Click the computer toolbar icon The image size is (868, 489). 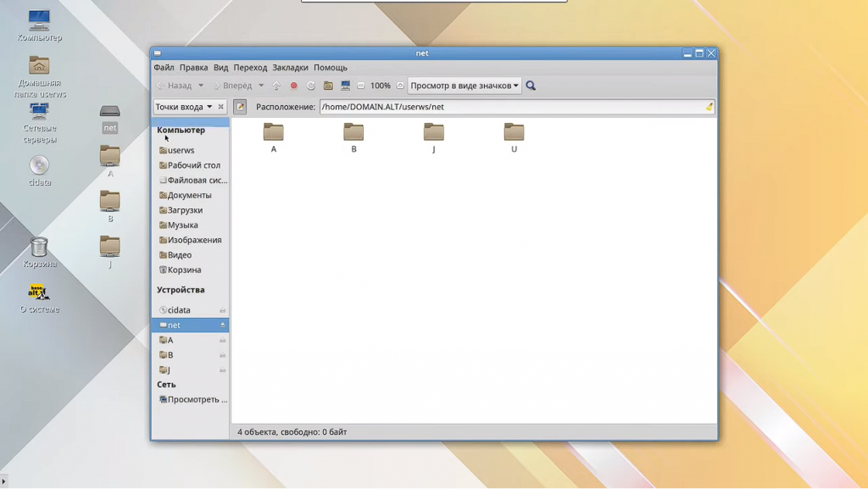346,86
